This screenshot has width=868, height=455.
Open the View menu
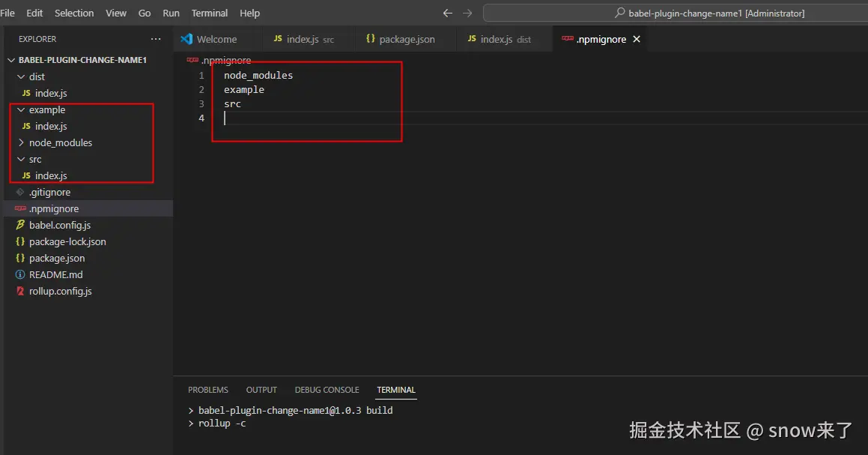point(115,13)
